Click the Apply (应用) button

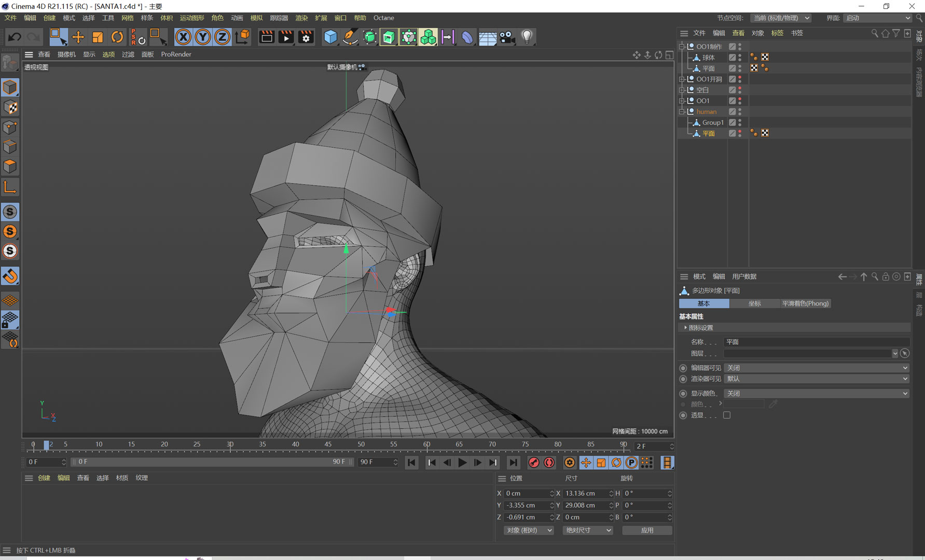647,530
